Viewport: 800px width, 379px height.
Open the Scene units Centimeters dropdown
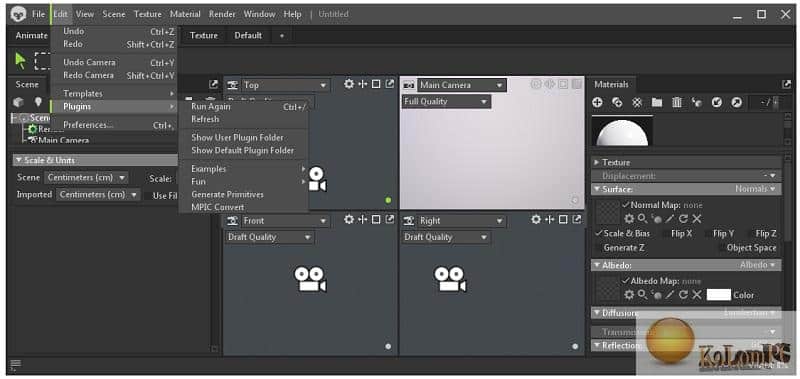point(86,178)
